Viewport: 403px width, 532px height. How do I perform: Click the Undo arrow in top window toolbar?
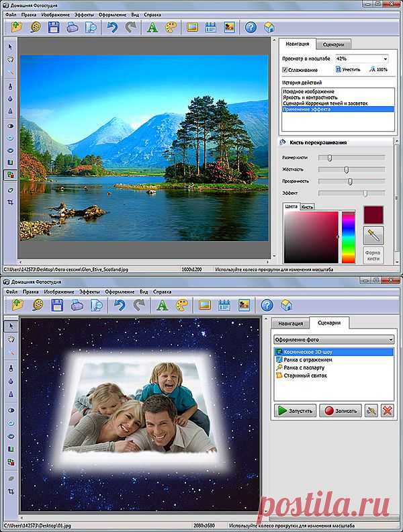click(112, 27)
